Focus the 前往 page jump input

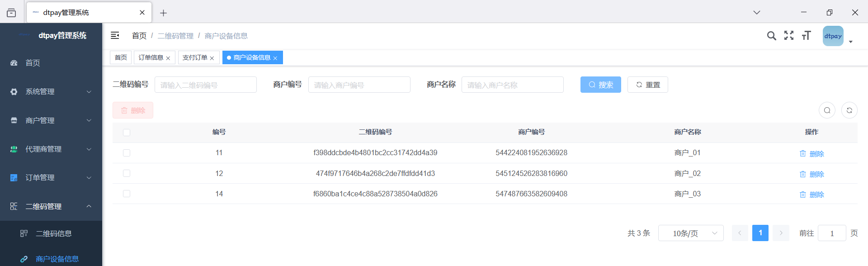coord(832,233)
